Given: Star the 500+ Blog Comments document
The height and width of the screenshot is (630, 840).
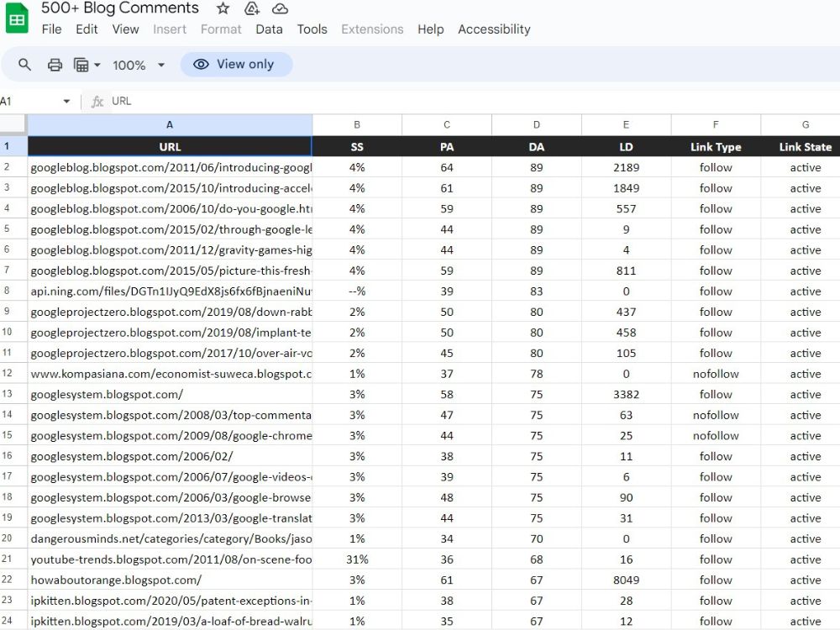Looking at the screenshot, I should tap(223, 8).
